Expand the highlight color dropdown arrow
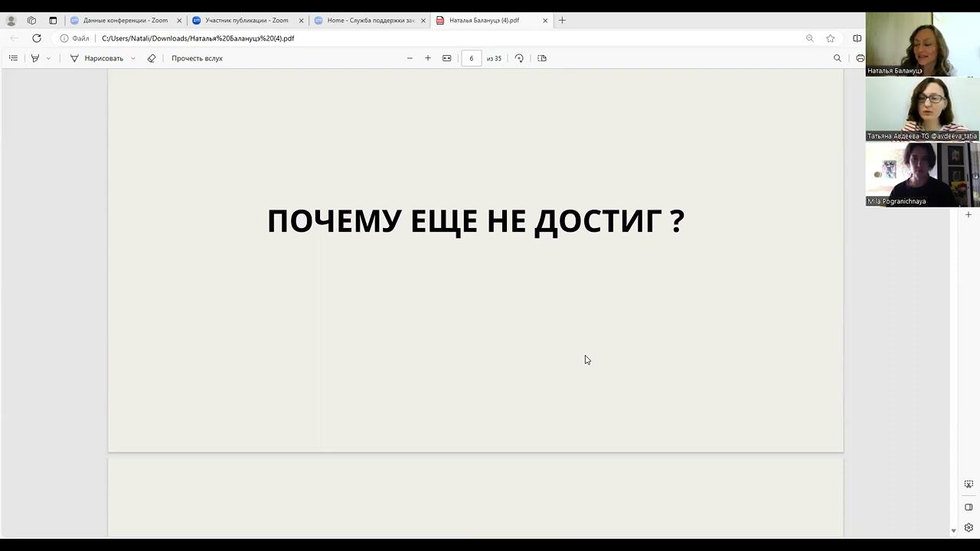This screenshot has height=551, width=980. [48, 58]
